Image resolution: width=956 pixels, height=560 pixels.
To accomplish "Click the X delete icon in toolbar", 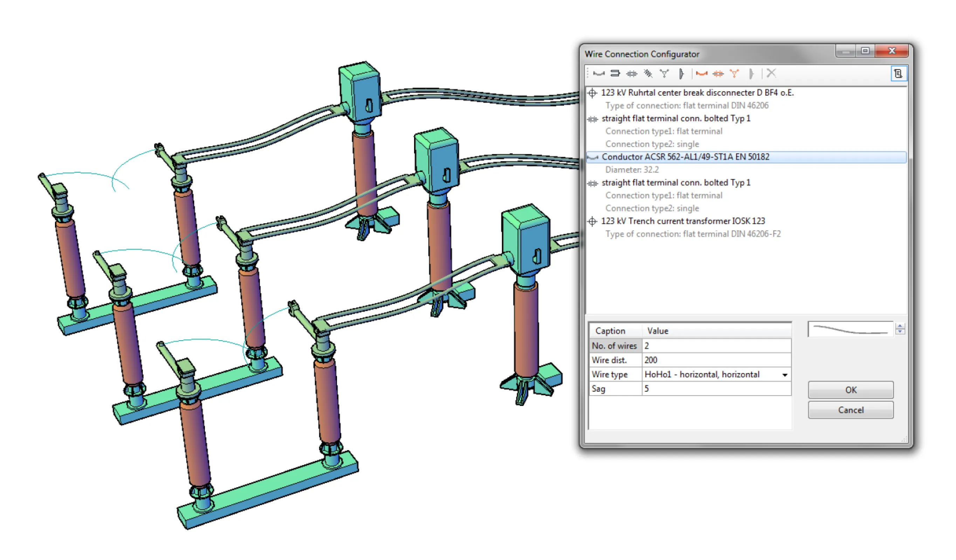I will tap(771, 73).
